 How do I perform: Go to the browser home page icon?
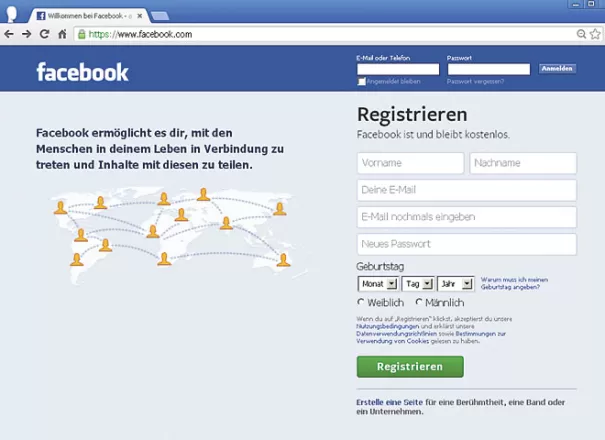click(62, 34)
